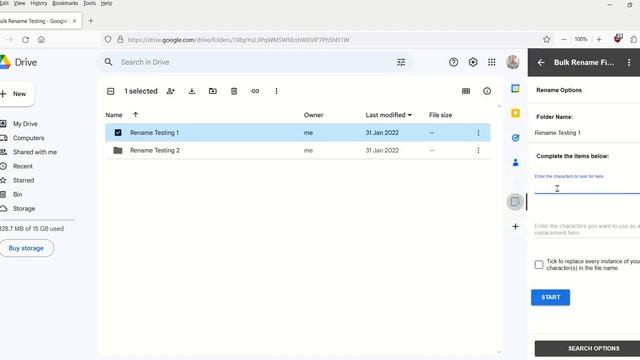
Task: Open a new browser tab
Action: [x=91, y=21]
